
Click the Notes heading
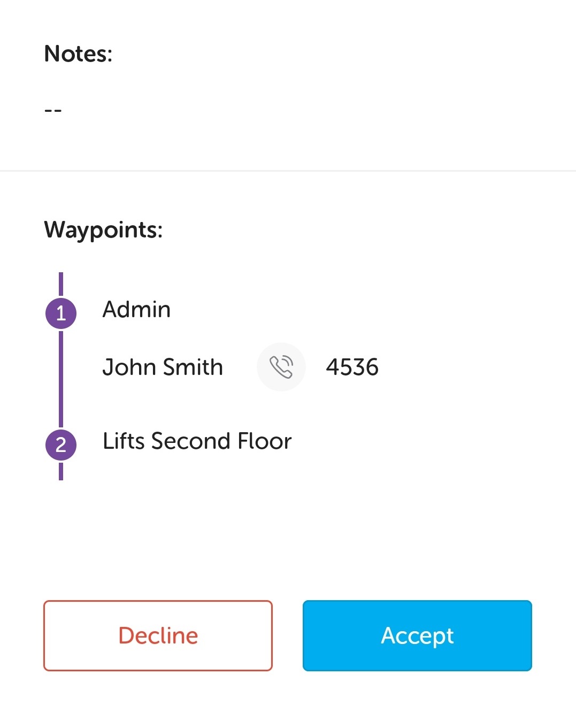[x=78, y=53]
